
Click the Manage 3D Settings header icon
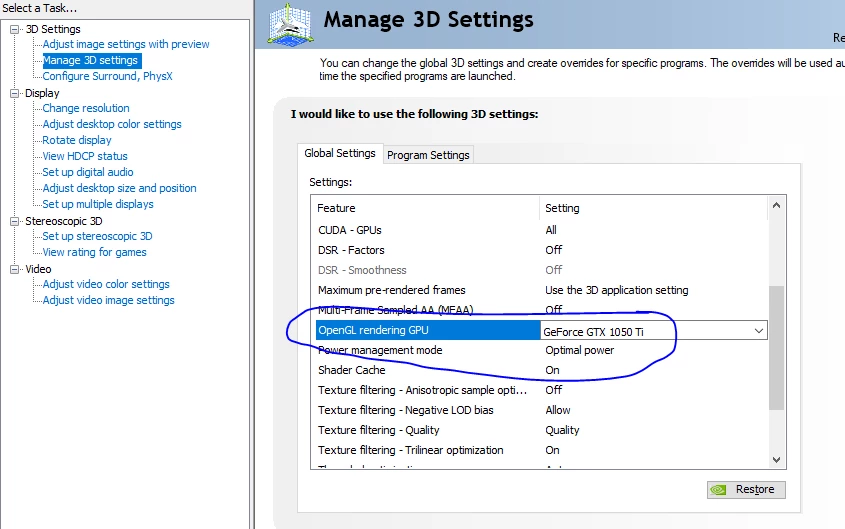[291, 24]
